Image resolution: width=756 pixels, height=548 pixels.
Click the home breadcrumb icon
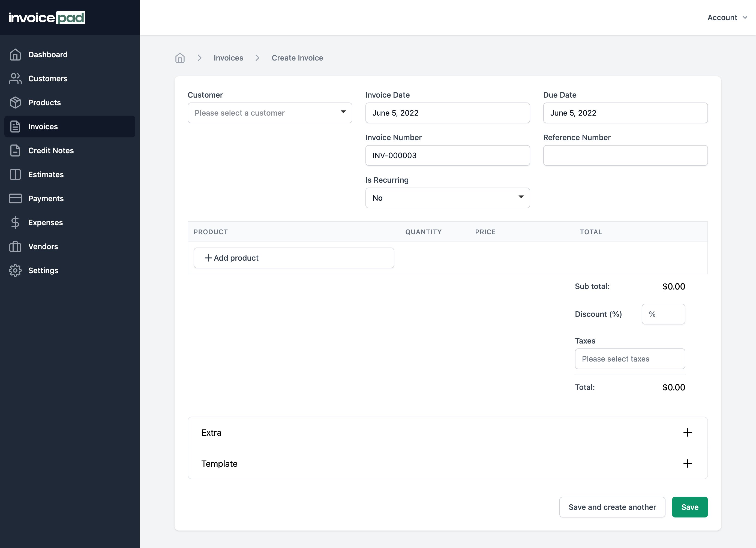coord(180,58)
